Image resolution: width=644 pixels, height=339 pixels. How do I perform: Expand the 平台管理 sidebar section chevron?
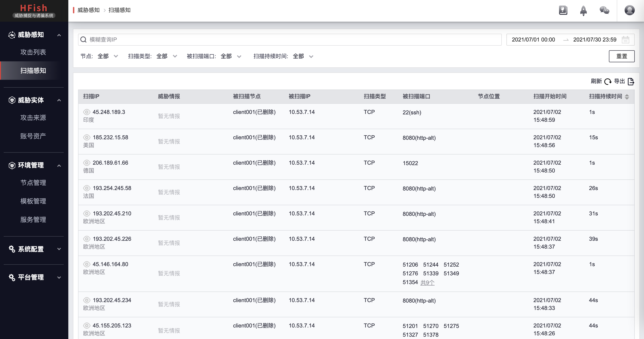pyautogui.click(x=59, y=277)
